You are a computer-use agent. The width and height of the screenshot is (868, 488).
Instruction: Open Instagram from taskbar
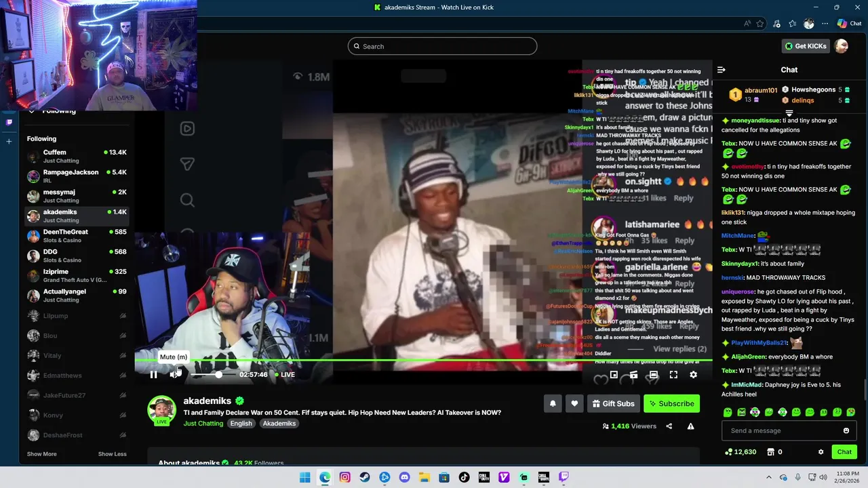(344, 477)
